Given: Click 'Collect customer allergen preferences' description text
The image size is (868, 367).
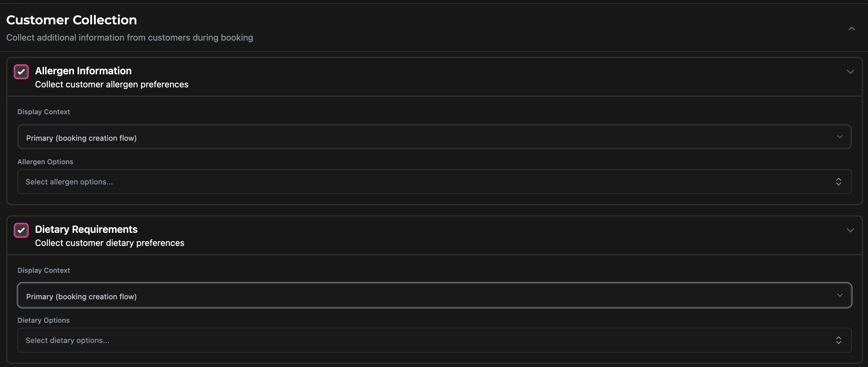Looking at the screenshot, I should tap(111, 85).
